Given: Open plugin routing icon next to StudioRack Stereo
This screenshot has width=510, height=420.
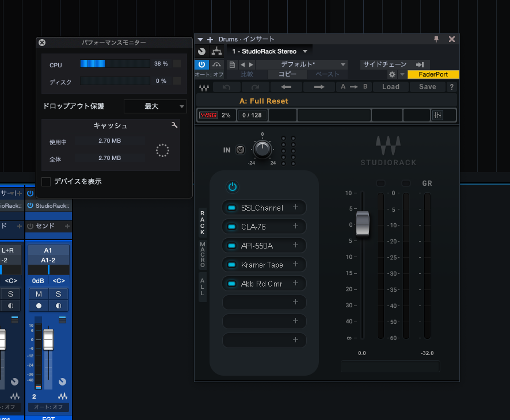Looking at the screenshot, I should pyautogui.click(x=216, y=51).
